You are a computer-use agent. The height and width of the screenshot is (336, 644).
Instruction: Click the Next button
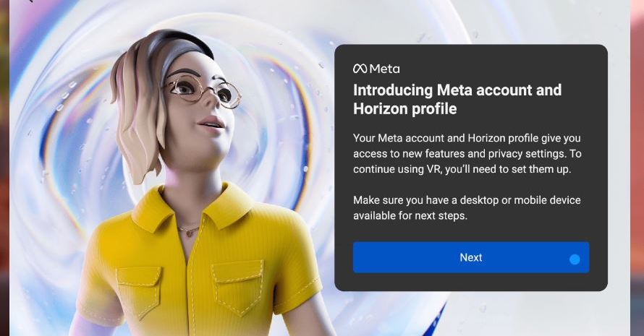coord(471,257)
